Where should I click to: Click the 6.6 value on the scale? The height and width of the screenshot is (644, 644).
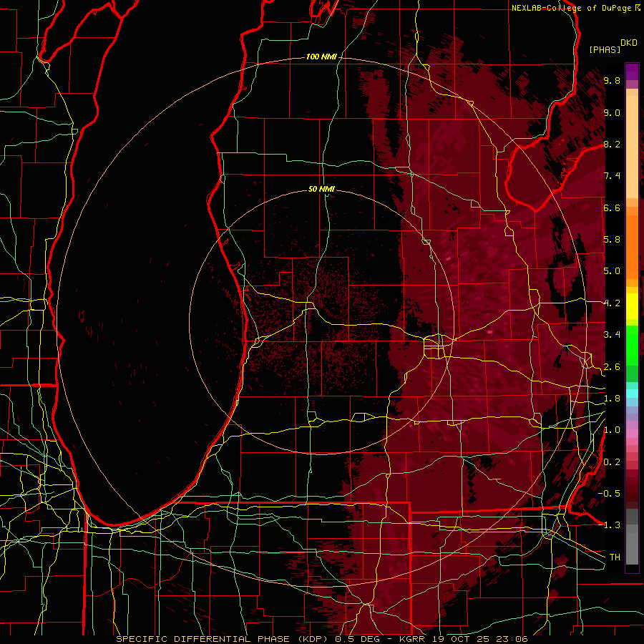[612, 208]
